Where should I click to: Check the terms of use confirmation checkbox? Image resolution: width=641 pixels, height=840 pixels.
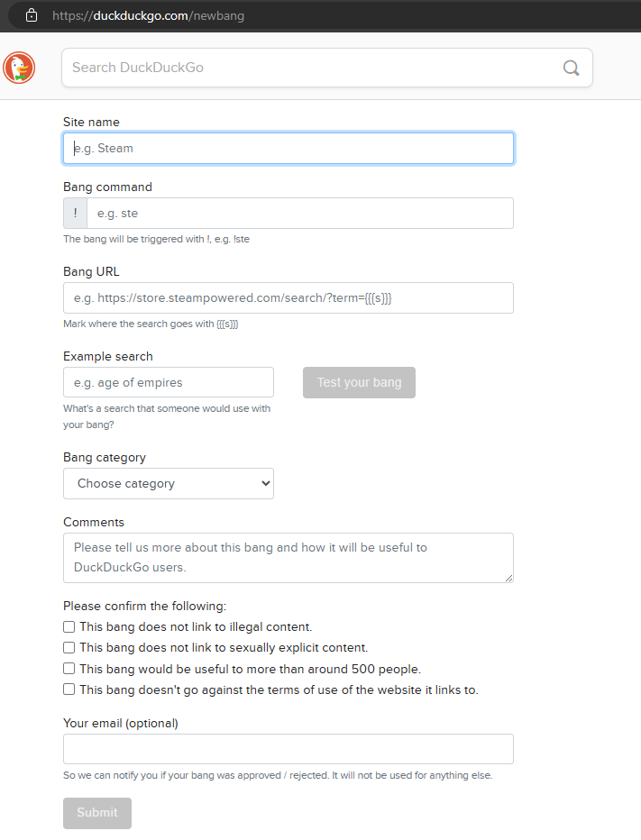(x=69, y=689)
